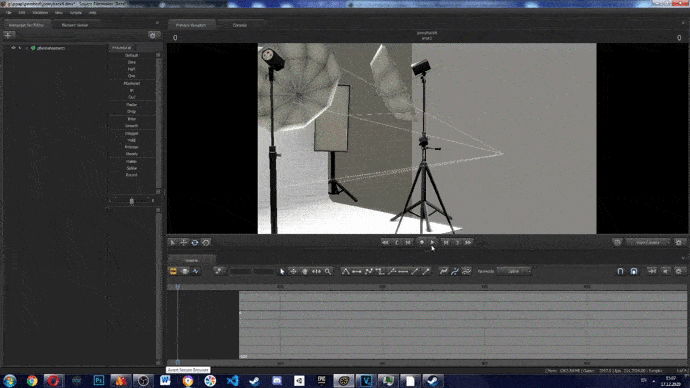This screenshot has width=690, height=388.
Task: Click the procedural preset strength slider
Action: [132, 201]
